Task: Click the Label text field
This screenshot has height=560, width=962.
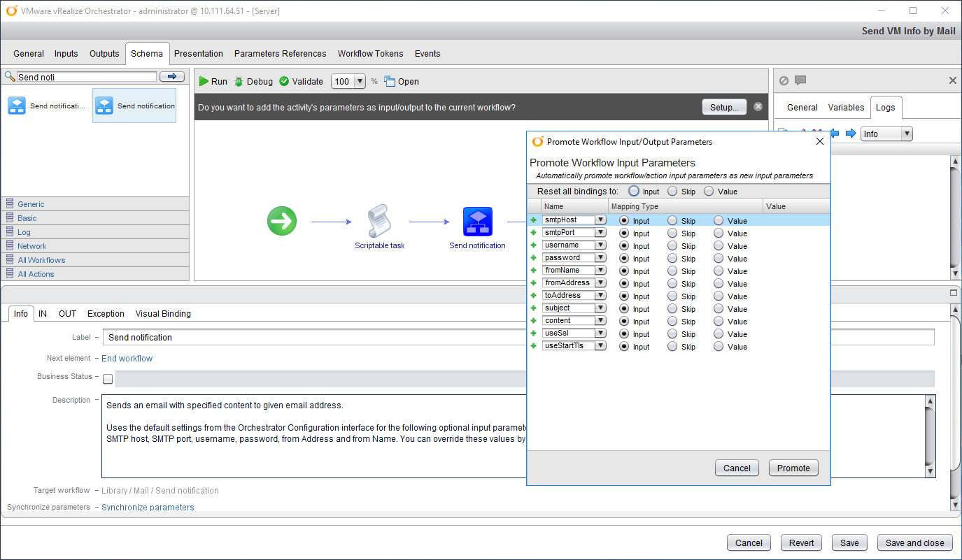Action: click(315, 337)
